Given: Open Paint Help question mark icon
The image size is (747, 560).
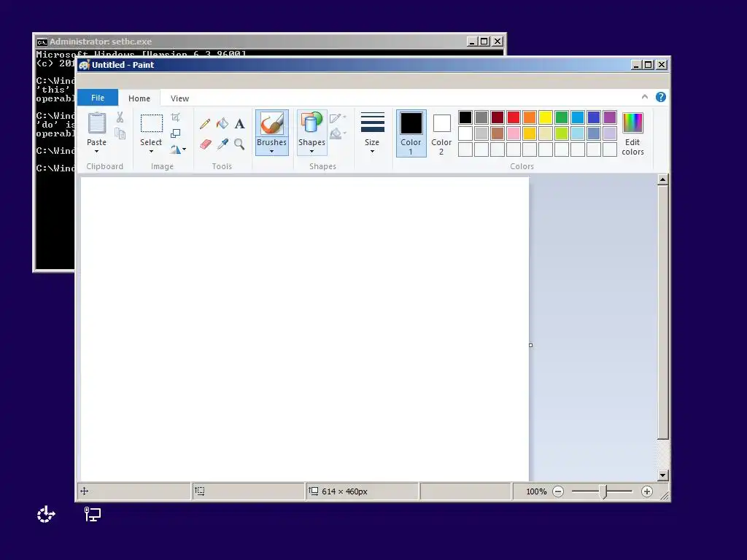Looking at the screenshot, I should (661, 97).
